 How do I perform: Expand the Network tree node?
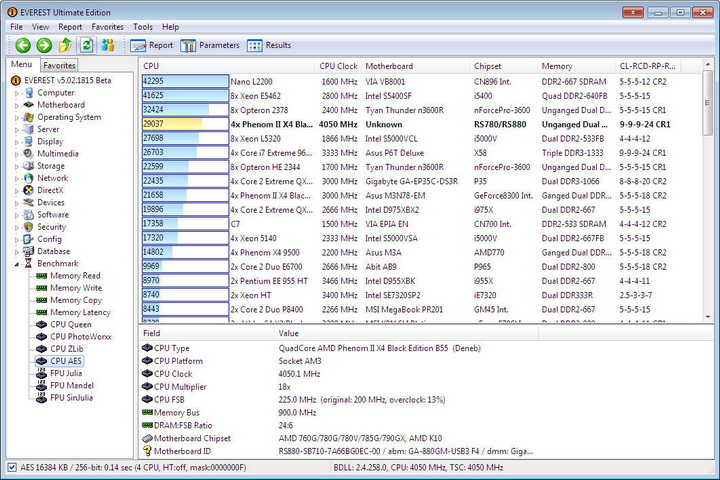tap(17, 179)
